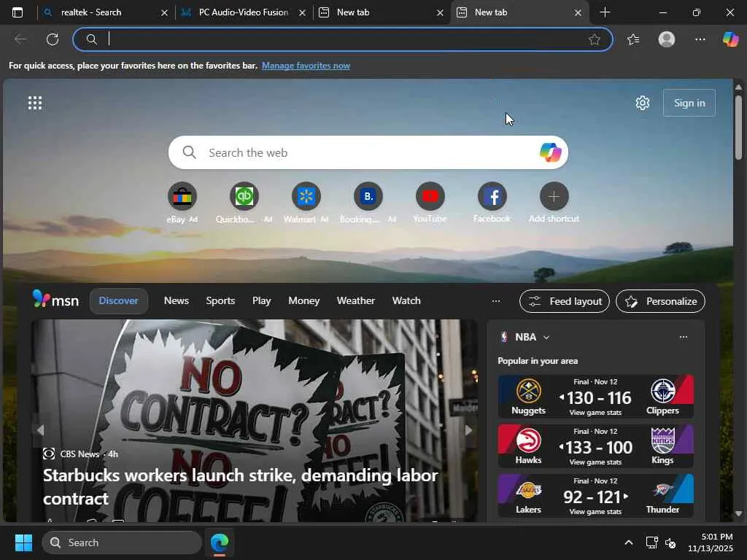Open the app launcher grid icon
This screenshot has width=747, height=560.
pos(35,103)
